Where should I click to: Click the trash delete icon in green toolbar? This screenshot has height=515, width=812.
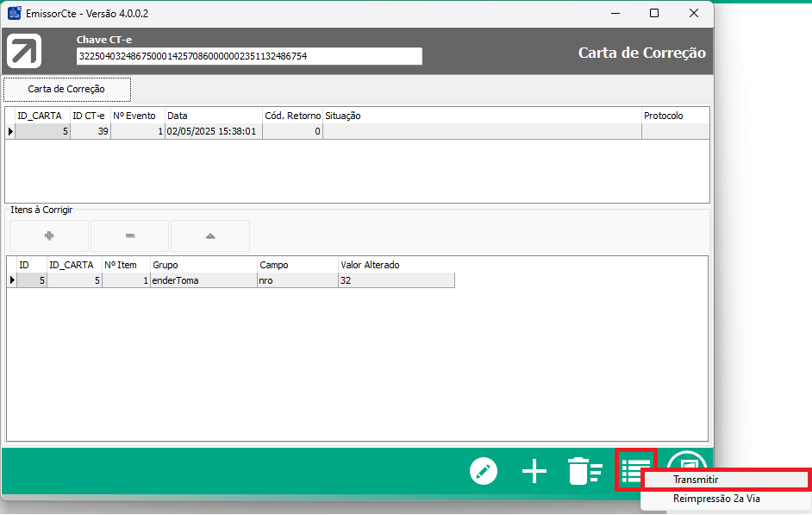tap(584, 471)
